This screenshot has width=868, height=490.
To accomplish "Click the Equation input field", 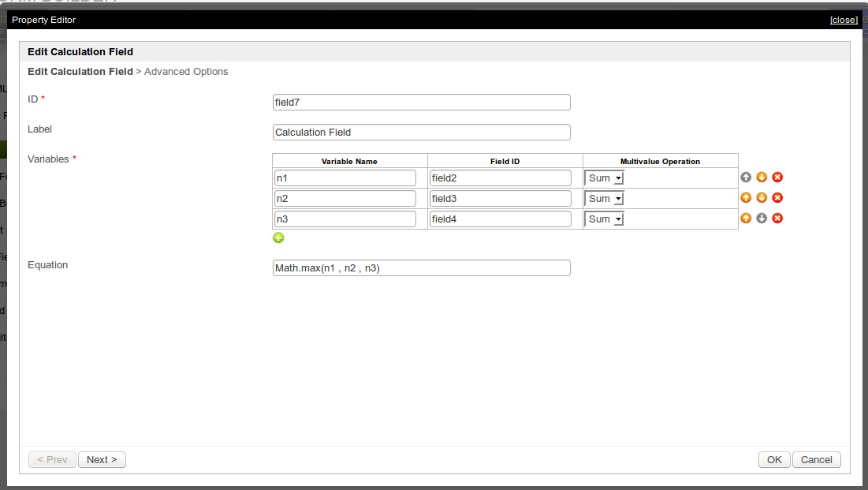I will [x=421, y=268].
